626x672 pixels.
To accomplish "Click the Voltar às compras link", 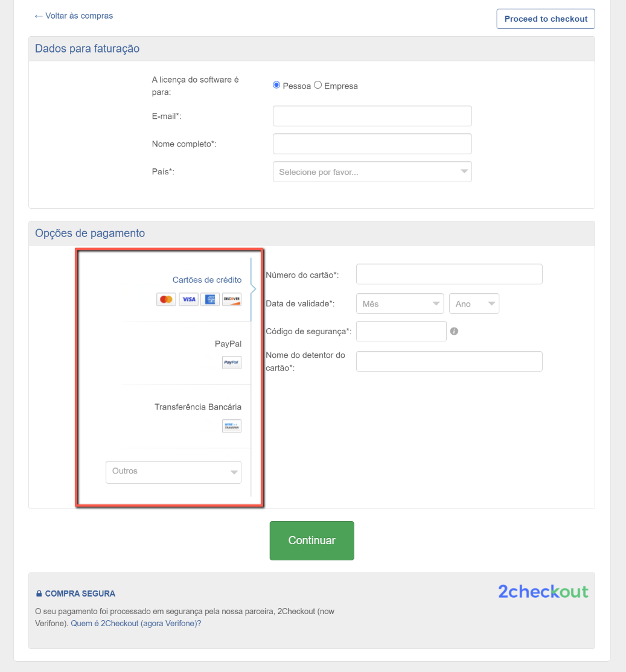I will coord(74,16).
